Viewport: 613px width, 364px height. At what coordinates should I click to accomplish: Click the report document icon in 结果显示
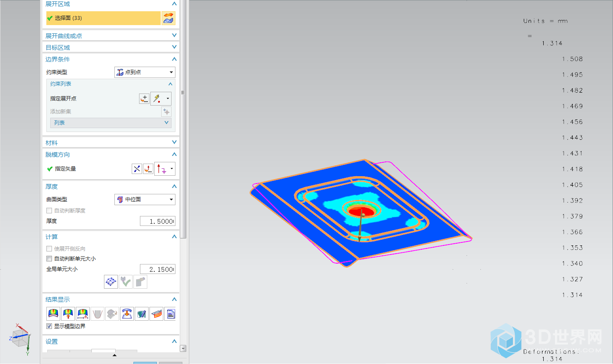pos(170,314)
